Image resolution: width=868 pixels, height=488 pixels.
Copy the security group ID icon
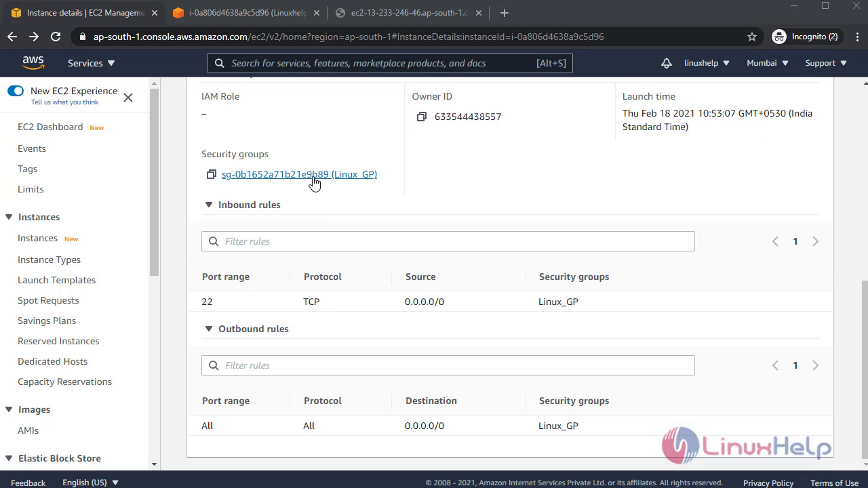[x=211, y=174]
